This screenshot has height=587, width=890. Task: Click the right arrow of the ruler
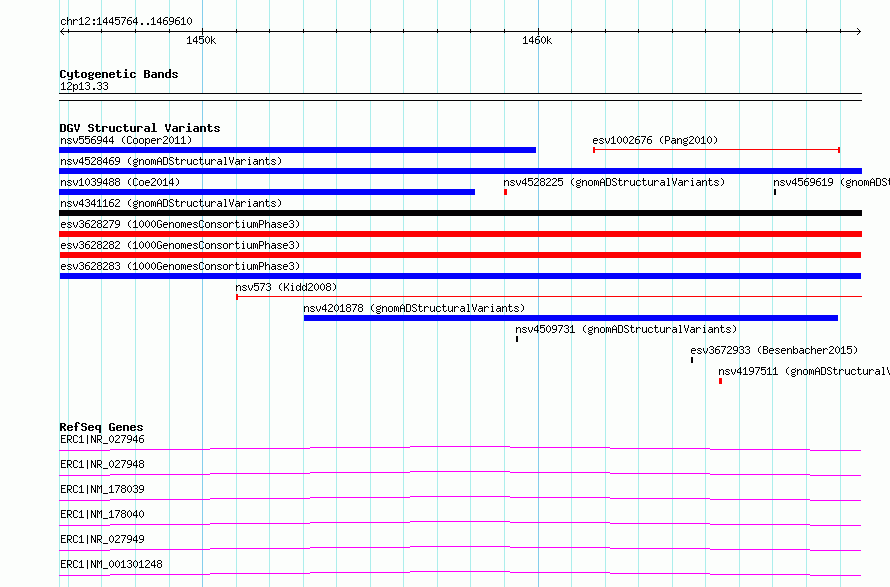tap(858, 32)
